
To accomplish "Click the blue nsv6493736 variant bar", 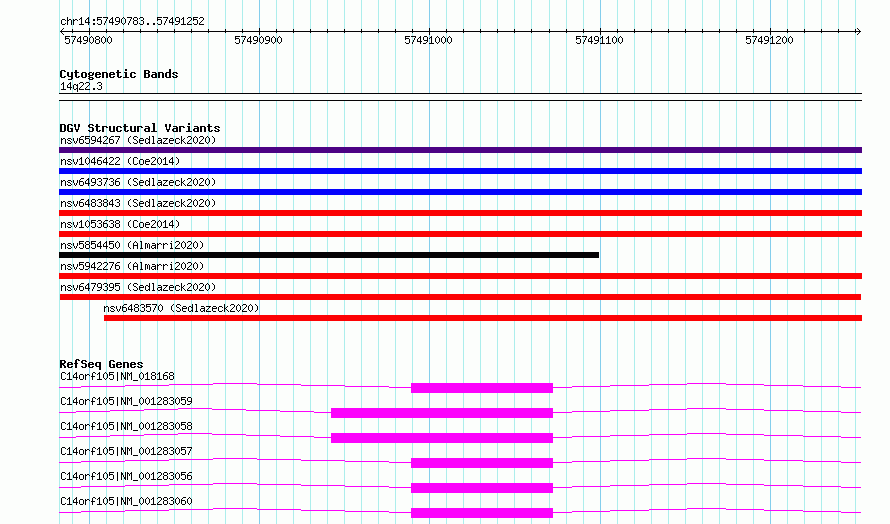I will pos(460,192).
